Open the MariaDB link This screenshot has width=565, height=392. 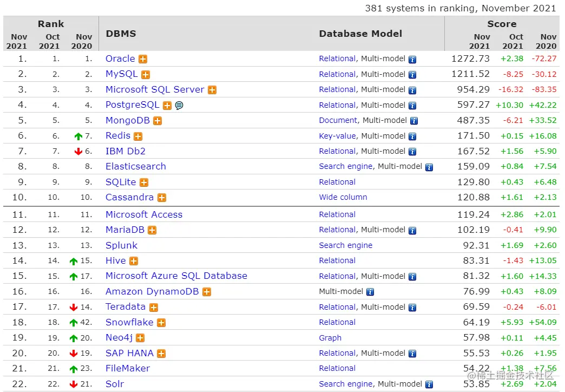125,230
